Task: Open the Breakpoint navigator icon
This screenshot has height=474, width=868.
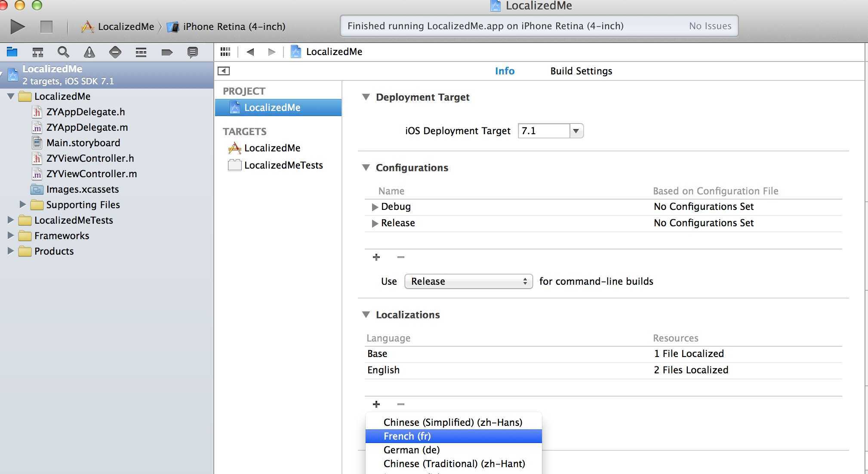Action: [167, 52]
